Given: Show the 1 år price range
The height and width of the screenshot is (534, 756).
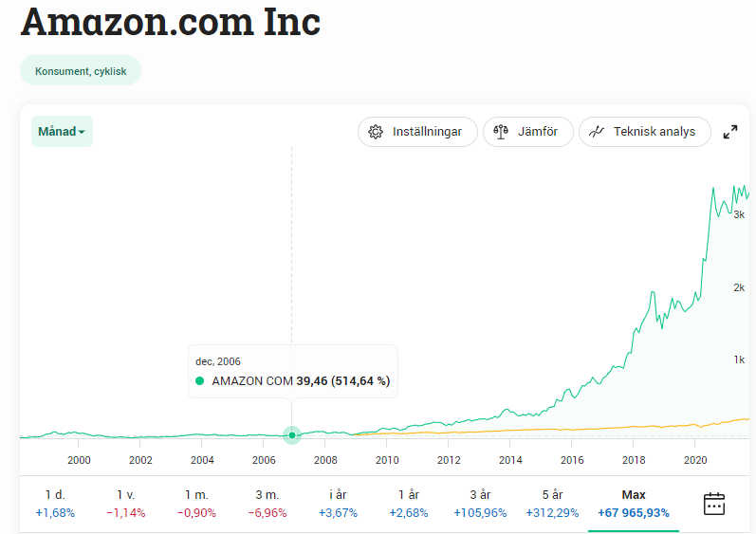Looking at the screenshot, I should pyautogui.click(x=409, y=504).
